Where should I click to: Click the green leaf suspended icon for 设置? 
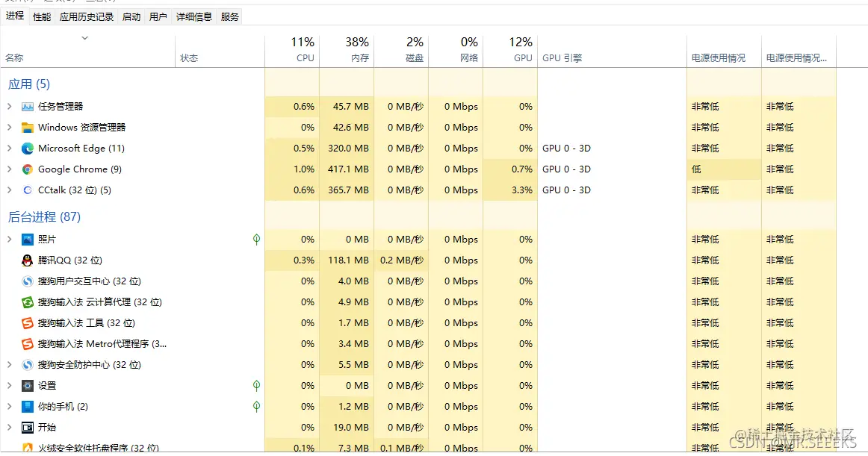(x=256, y=386)
